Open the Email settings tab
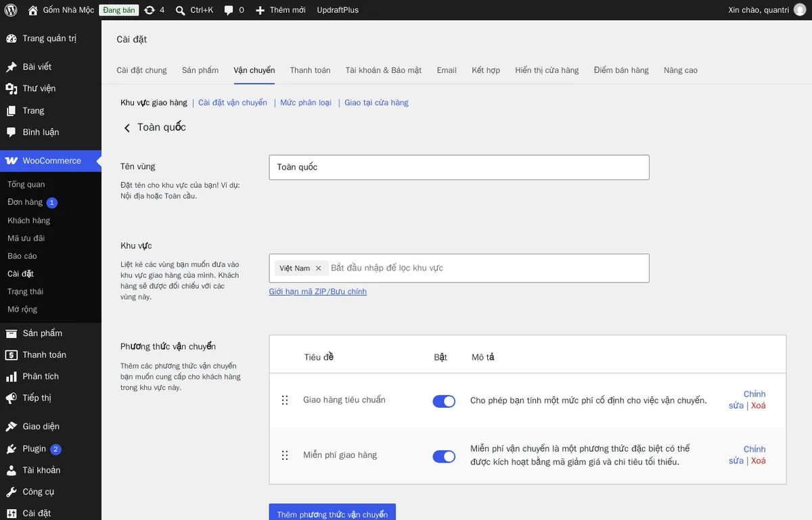This screenshot has height=520, width=812. pyautogui.click(x=447, y=70)
